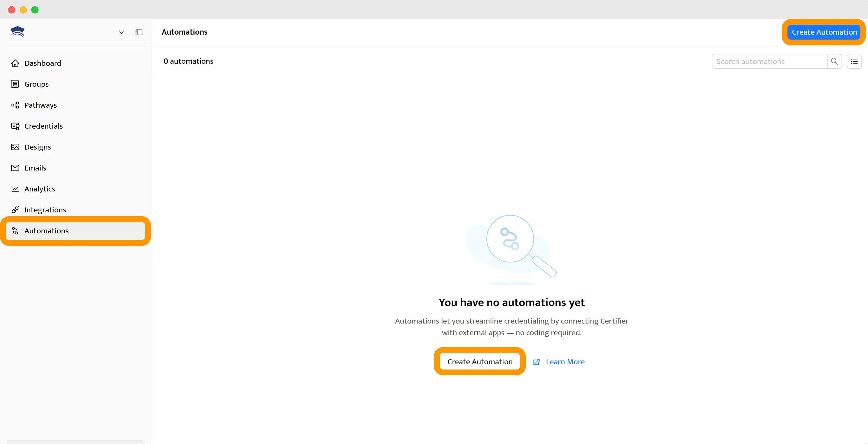The image size is (868, 444).
Task: Click the Automations link icon
Action: [x=15, y=231]
